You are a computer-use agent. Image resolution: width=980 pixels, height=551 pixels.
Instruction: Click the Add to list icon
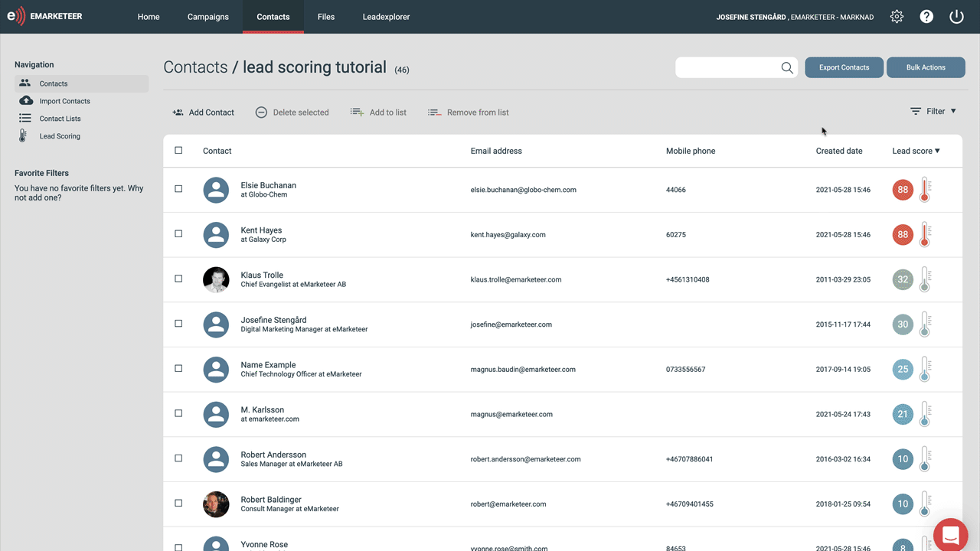(357, 112)
